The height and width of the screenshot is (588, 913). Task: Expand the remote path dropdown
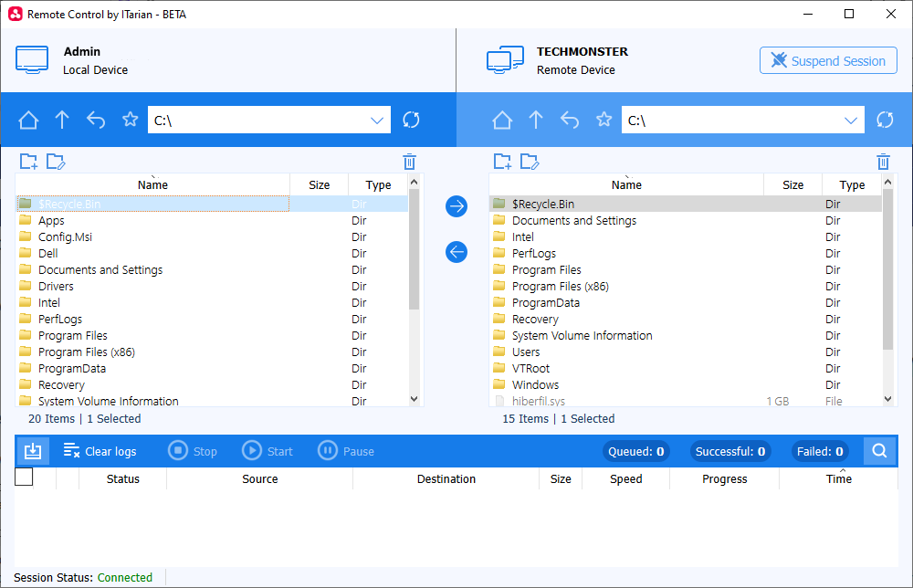click(x=851, y=121)
